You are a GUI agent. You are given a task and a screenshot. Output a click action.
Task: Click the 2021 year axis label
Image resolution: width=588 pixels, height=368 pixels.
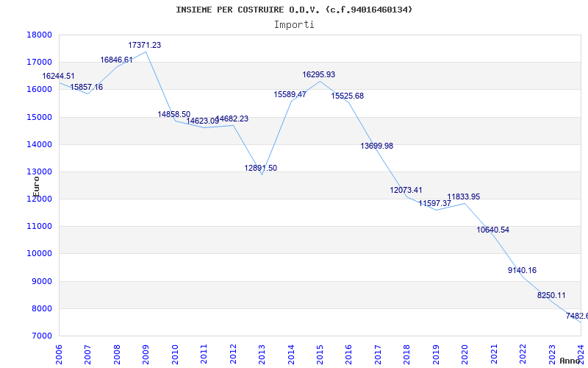pos(494,355)
